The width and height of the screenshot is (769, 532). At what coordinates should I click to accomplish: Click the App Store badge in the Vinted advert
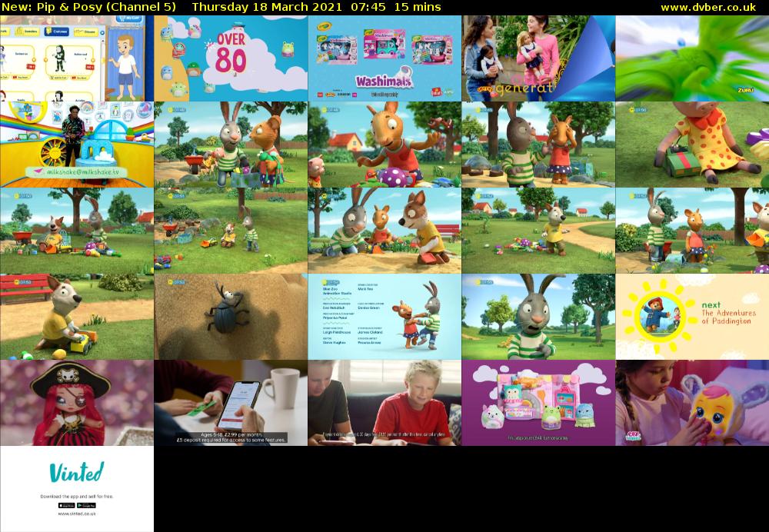[67, 506]
